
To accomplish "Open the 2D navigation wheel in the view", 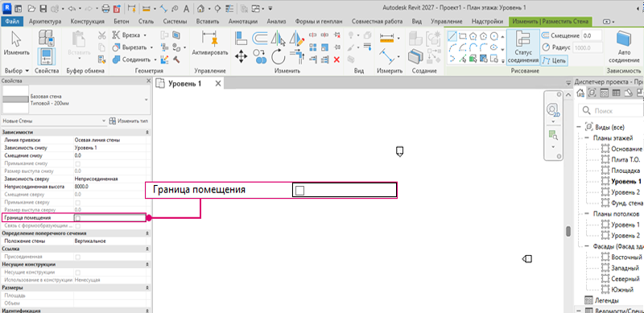I will pos(553,110).
